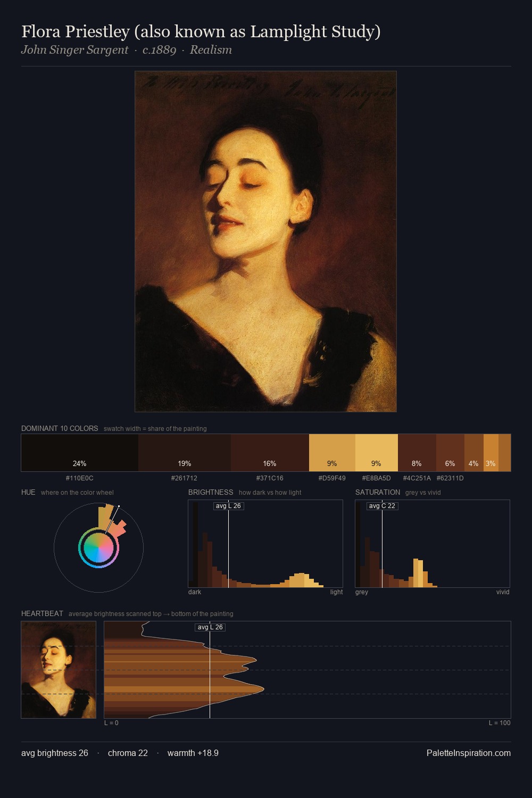This screenshot has width=532, height=798.
Task: Click the 'dark' axis label
Action: click(195, 592)
